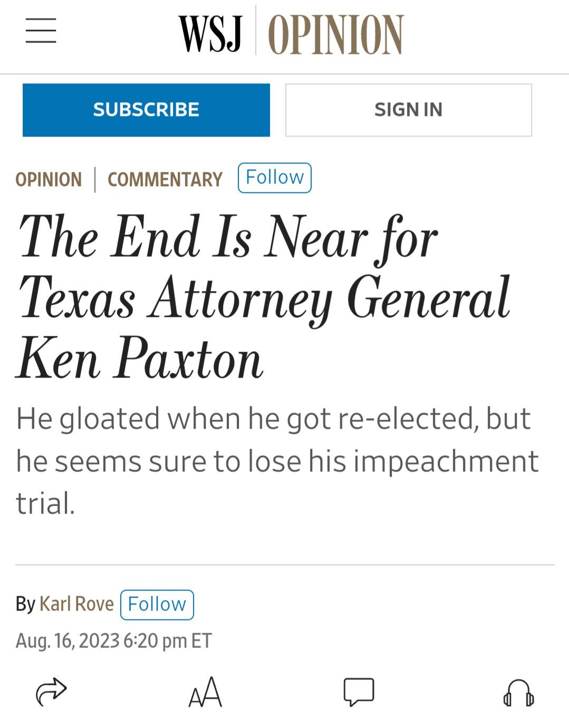Follow the Commentary topic
569x728 pixels.
pyautogui.click(x=274, y=178)
